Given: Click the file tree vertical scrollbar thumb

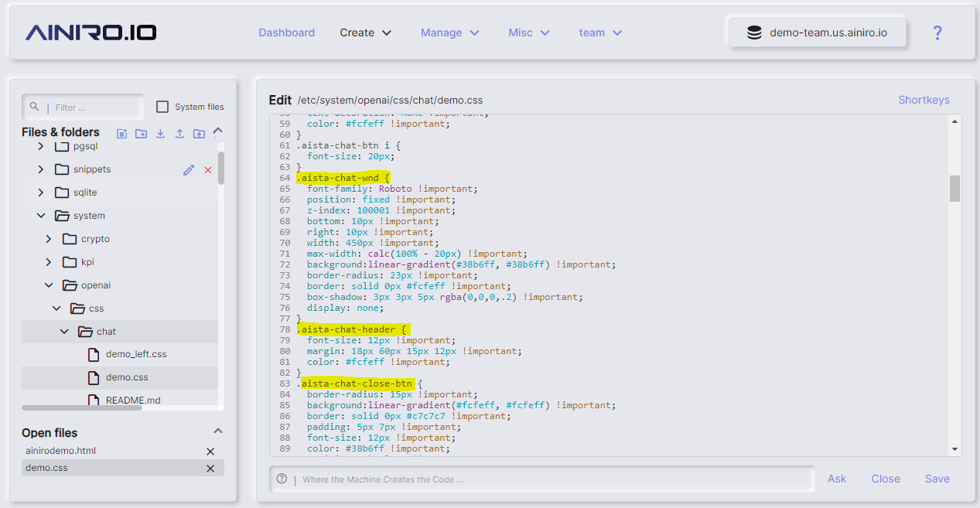Looking at the screenshot, I should 221,168.
